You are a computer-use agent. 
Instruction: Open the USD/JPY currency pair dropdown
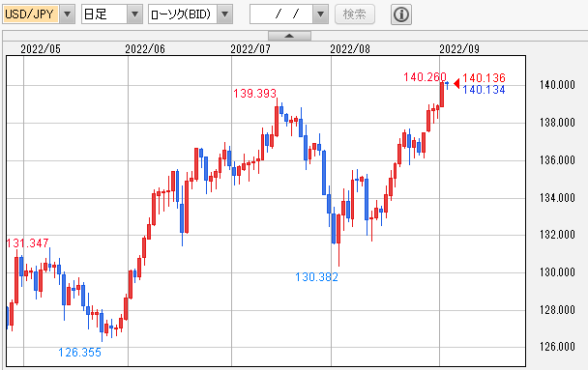pos(67,14)
